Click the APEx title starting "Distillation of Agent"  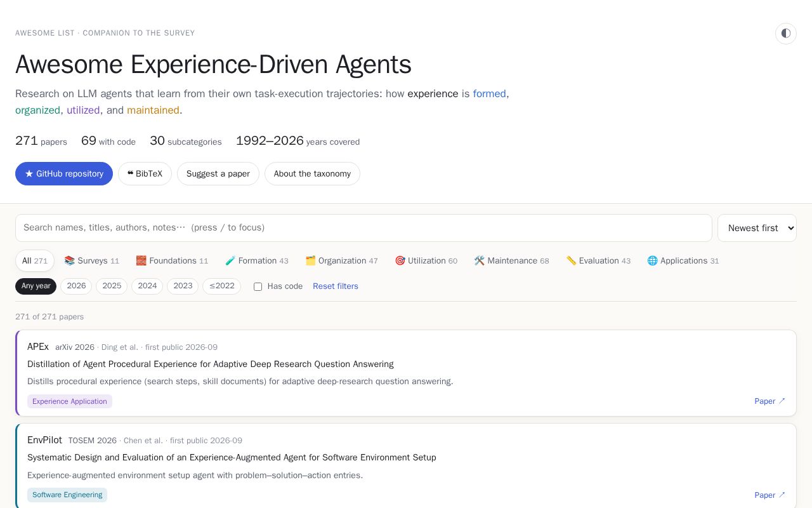pos(211,364)
